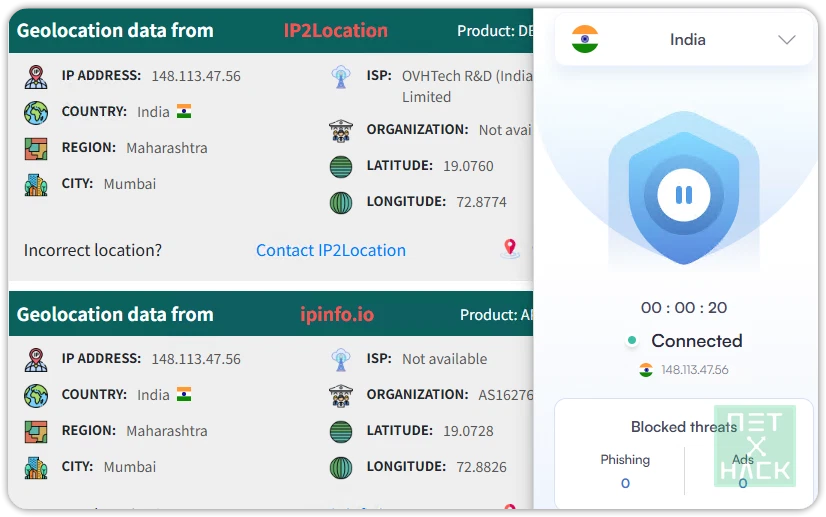
Task: Click the IP2Location provider name
Action: pos(336,31)
